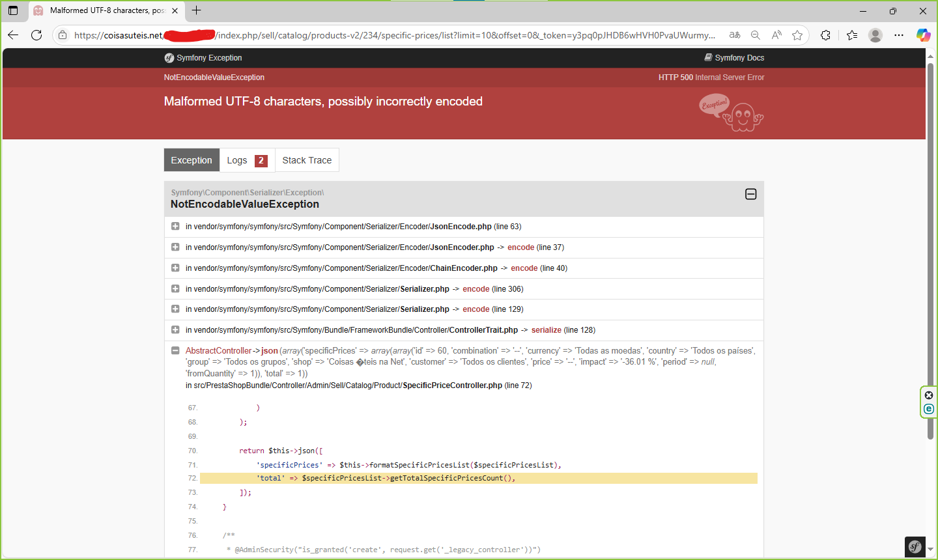Click code line 70 'return $this->json(['
The image size is (938, 560).
pos(281,451)
